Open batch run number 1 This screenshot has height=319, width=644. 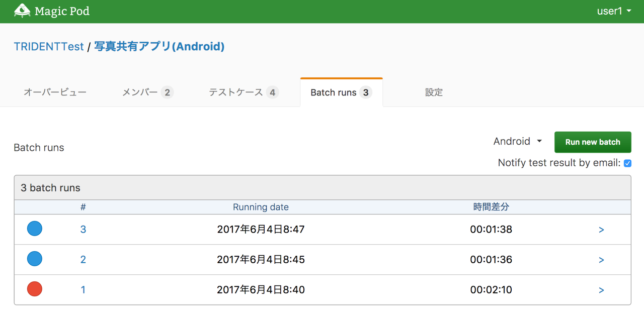coord(83,290)
